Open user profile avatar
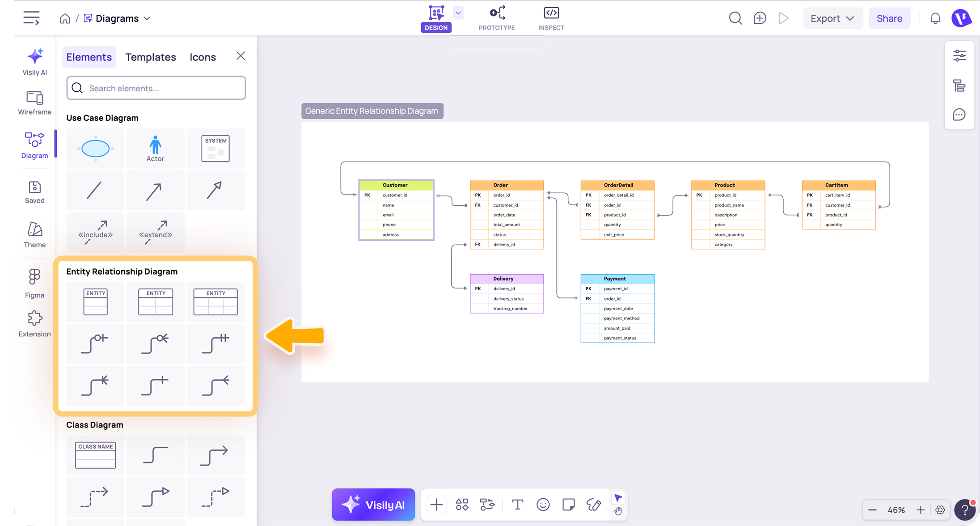Image resolution: width=980 pixels, height=526 pixels. (961, 18)
